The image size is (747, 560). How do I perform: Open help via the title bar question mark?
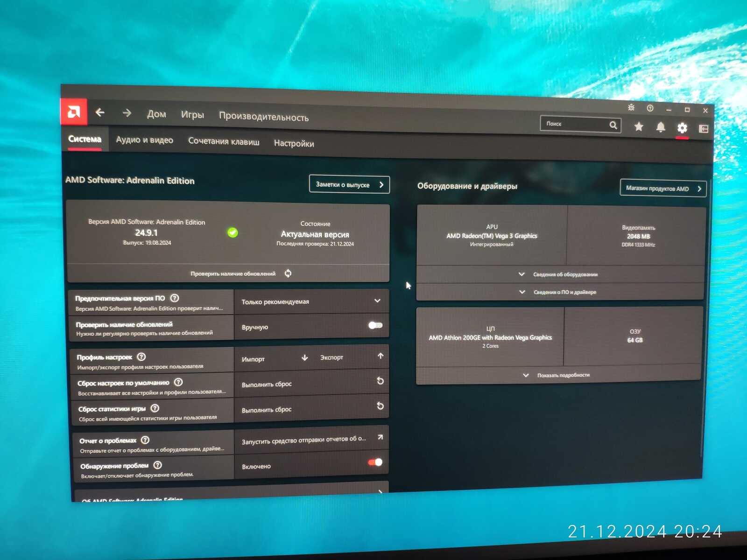click(650, 108)
